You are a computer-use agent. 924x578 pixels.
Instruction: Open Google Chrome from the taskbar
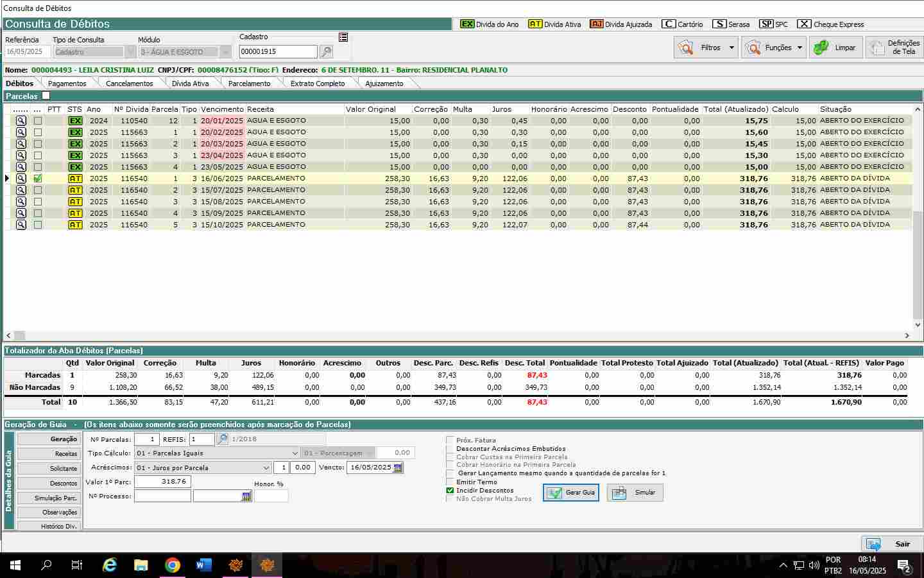[172, 565]
